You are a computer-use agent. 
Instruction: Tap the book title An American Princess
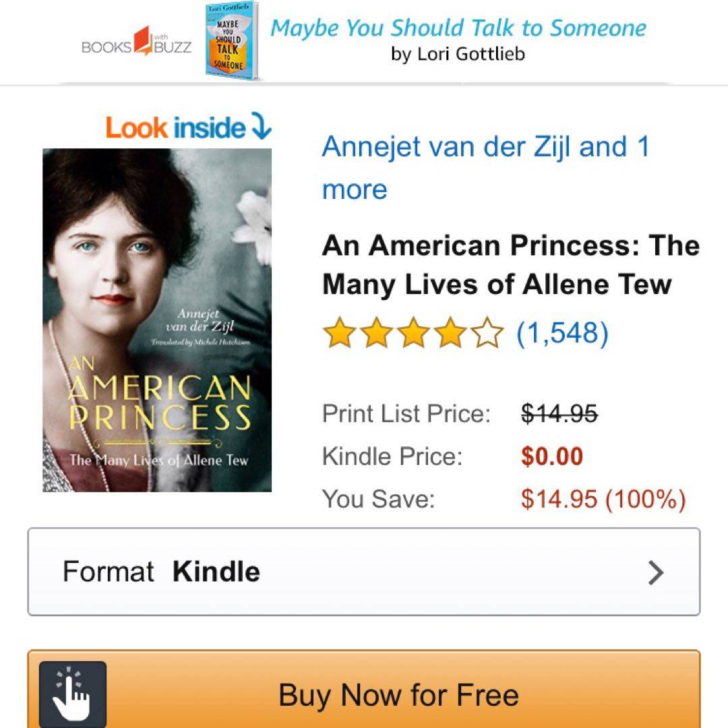click(511, 264)
